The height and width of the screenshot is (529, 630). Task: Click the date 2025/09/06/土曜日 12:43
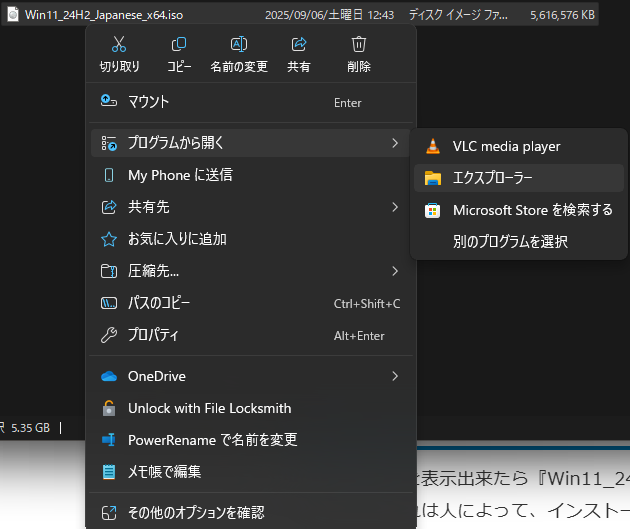point(329,15)
